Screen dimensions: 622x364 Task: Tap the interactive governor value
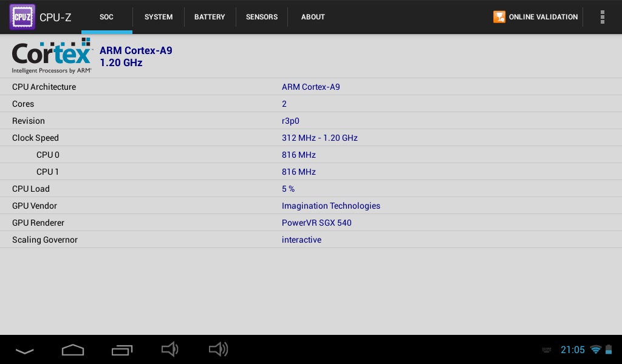point(301,240)
